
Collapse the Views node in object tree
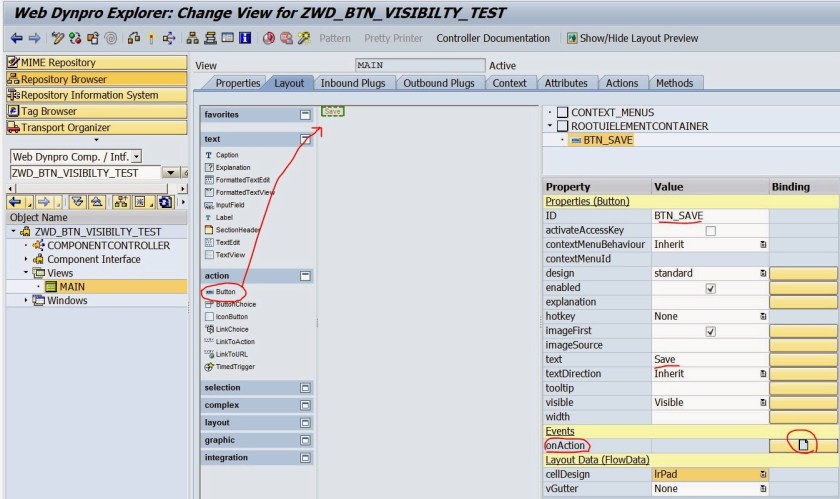pyautogui.click(x=25, y=272)
